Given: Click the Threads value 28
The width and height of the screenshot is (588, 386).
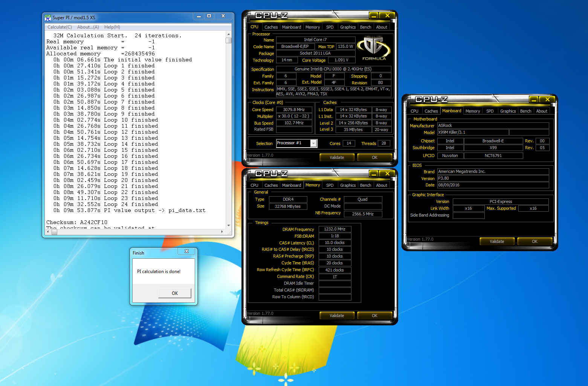Looking at the screenshot, I should coord(383,143).
